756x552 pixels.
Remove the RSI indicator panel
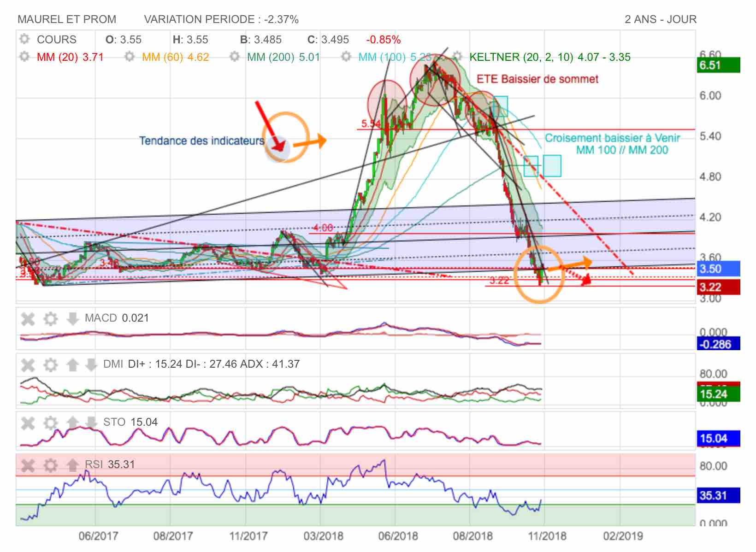[28, 465]
